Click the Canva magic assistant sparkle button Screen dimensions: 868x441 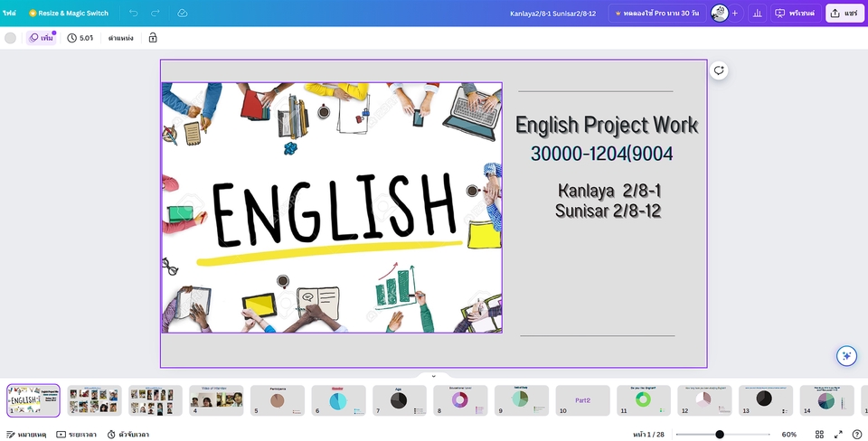point(846,356)
